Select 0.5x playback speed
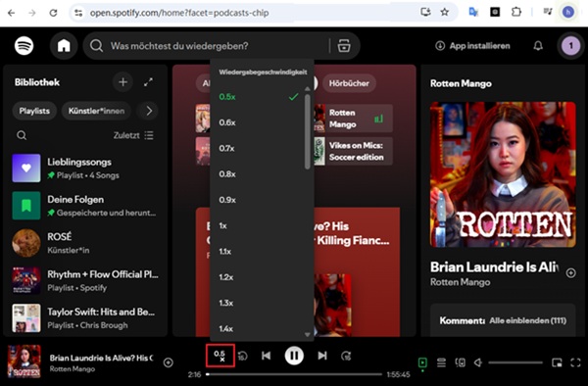Image resolution: width=588 pixels, height=386 pixels. pos(259,97)
